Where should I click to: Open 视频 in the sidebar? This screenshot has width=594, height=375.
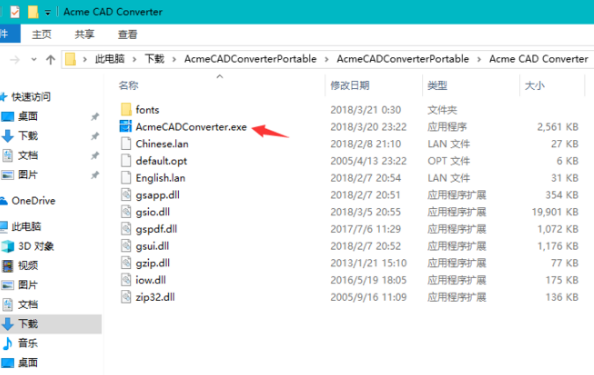28,266
